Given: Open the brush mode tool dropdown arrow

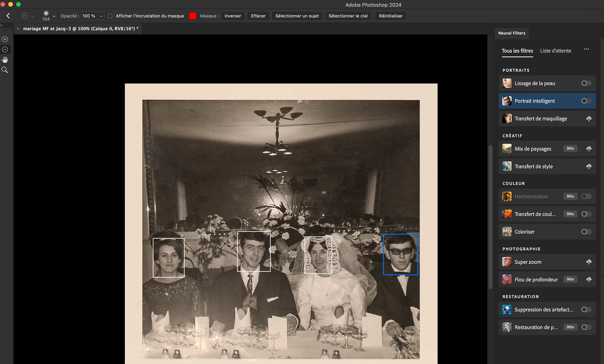Looking at the screenshot, I should tap(32, 16).
